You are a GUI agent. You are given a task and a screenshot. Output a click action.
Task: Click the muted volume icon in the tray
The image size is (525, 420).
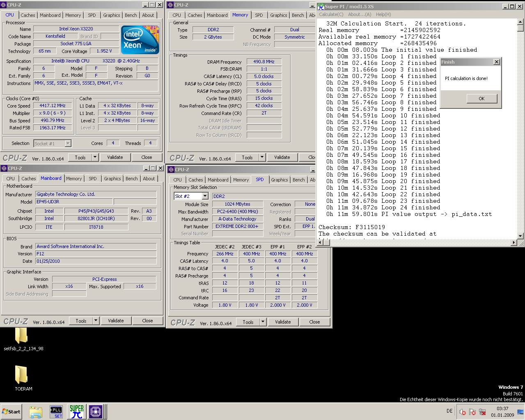(462, 412)
